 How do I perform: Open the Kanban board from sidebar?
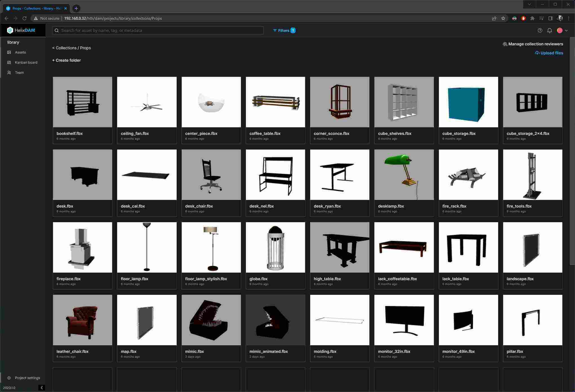click(26, 62)
